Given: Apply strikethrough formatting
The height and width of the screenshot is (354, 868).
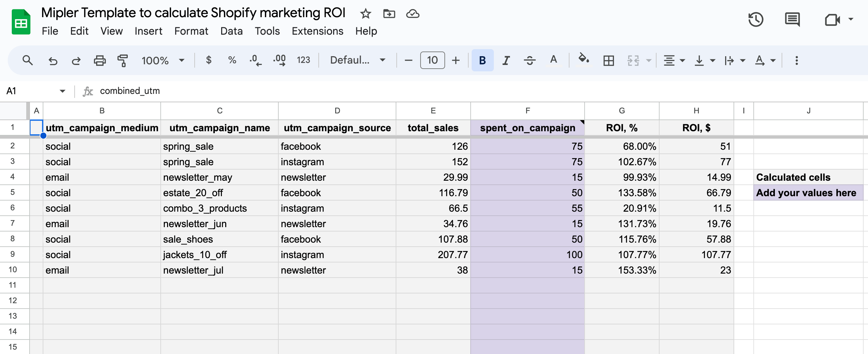Looking at the screenshot, I should click(x=529, y=60).
